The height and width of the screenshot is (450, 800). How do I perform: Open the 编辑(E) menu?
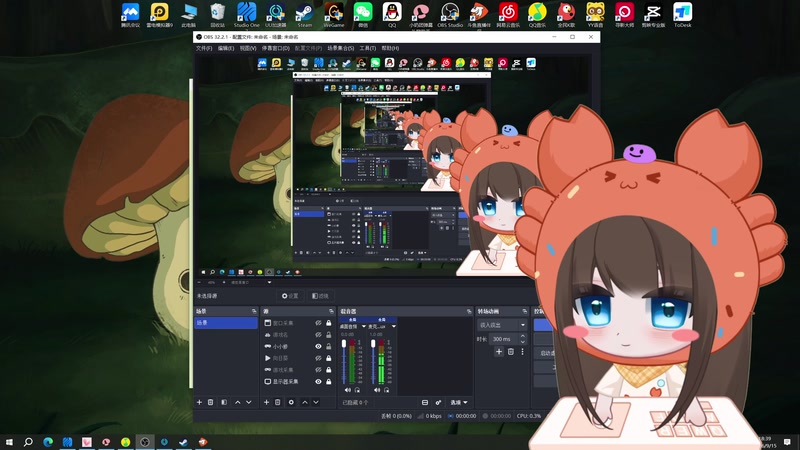pyautogui.click(x=226, y=48)
